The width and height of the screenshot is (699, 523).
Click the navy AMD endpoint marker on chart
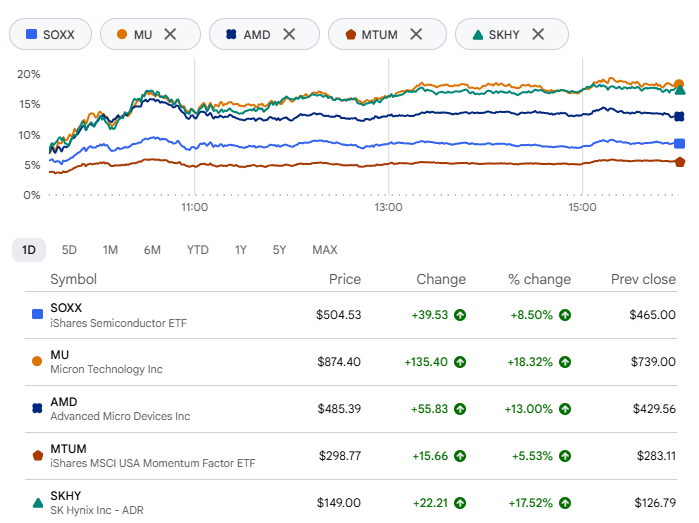click(679, 116)
